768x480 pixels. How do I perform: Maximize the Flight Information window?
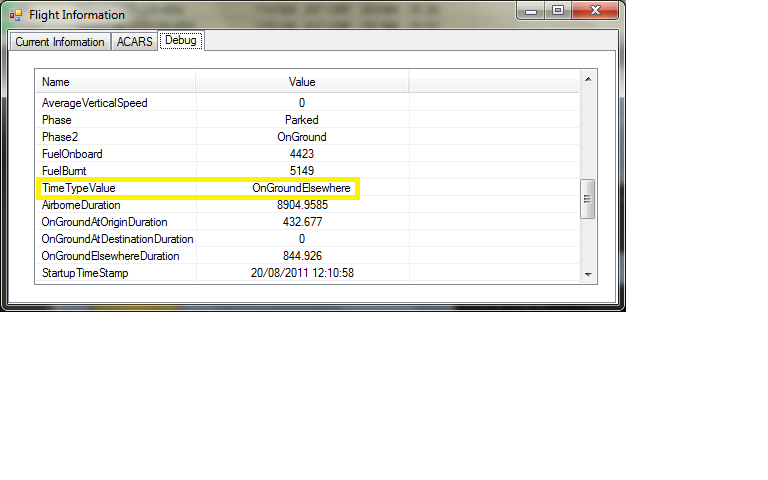pos(558,11)
